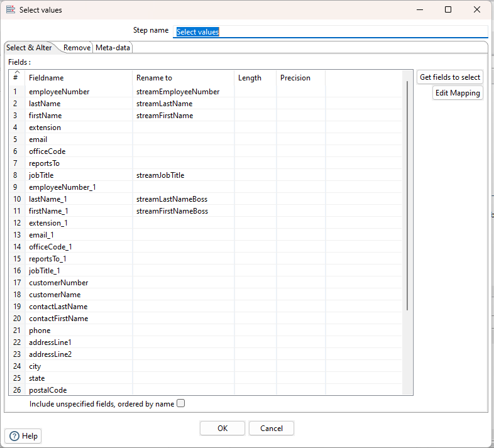This screenshot has width=494, height=448.
Task: Click the Select values window icon
Action: [x=10, y=10]
